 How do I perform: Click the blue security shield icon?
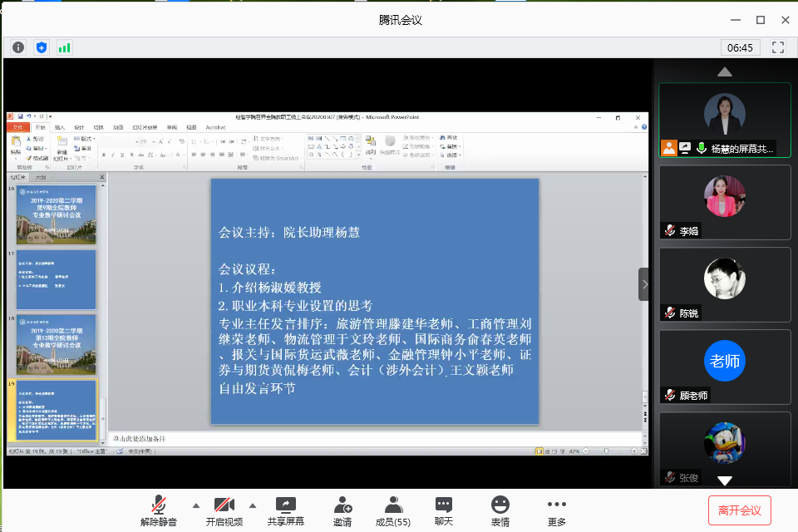coord(41,47)
